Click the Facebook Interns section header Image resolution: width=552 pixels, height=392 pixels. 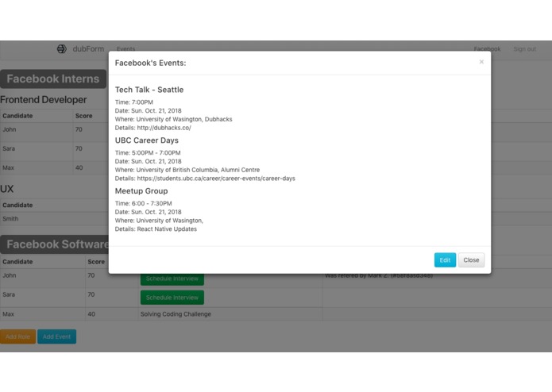[53, 79]
